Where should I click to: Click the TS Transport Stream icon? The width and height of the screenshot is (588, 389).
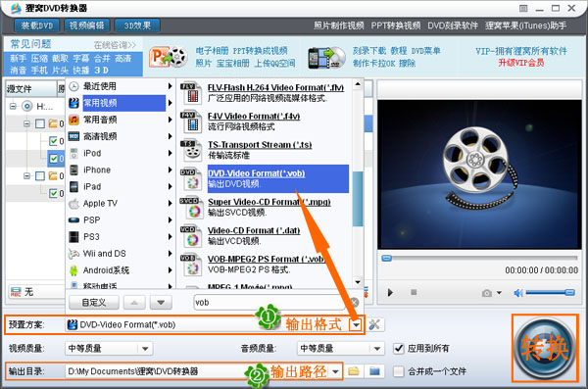click(x=192, y=151)
